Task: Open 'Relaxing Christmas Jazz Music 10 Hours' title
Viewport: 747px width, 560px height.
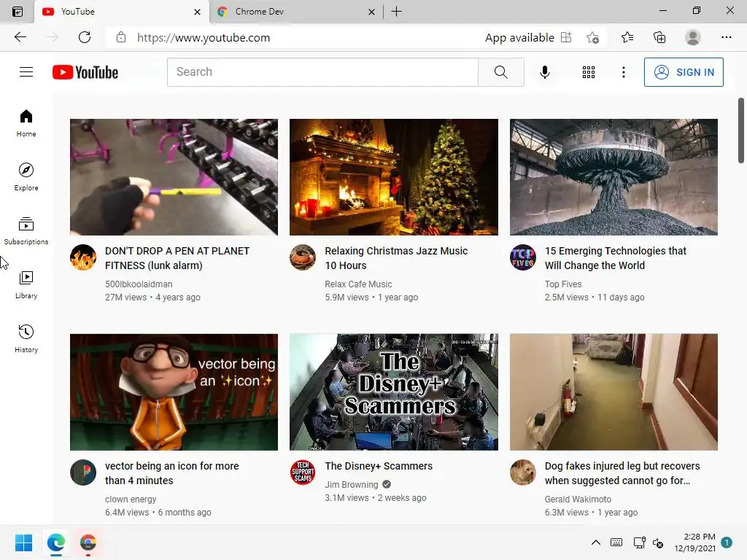Action: pos(396,258)
